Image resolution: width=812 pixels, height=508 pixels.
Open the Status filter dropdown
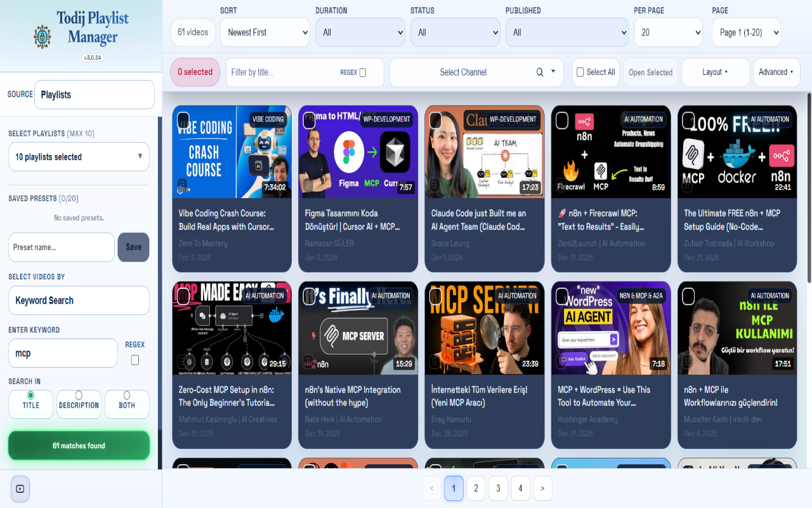click(x=455, y=32)
